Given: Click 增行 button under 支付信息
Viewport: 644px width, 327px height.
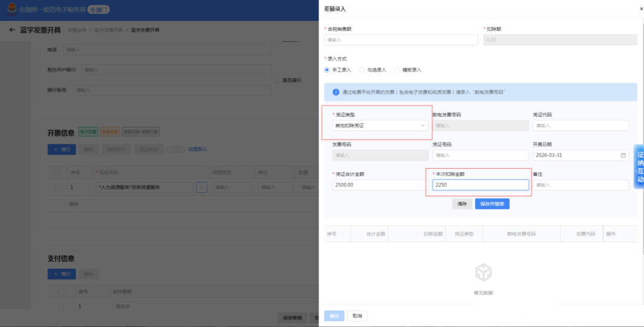Looking at the screenshot, I should point(61,274).
